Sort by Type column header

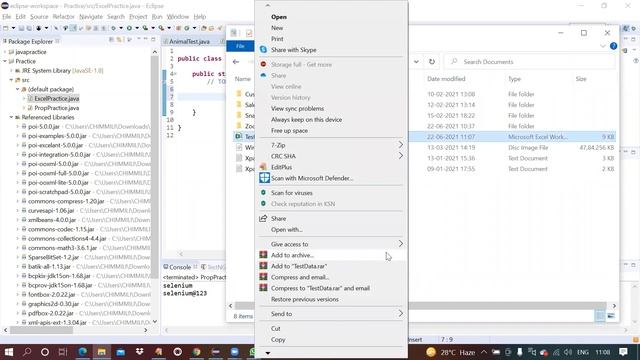pyautogui.click(x=514, y=79)
